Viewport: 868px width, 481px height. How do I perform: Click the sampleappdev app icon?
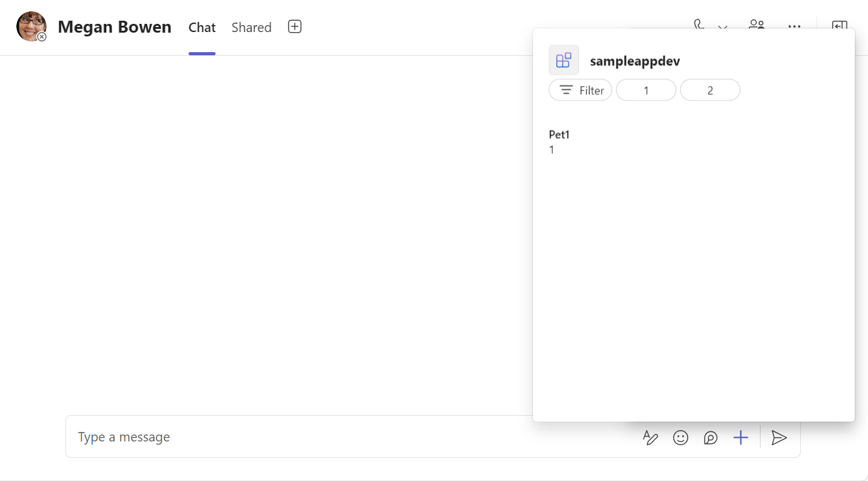564,60
